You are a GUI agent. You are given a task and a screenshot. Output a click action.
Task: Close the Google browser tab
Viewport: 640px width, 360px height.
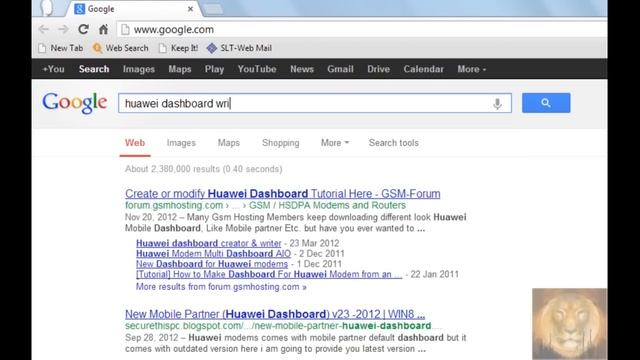click(x=190, y=9)
